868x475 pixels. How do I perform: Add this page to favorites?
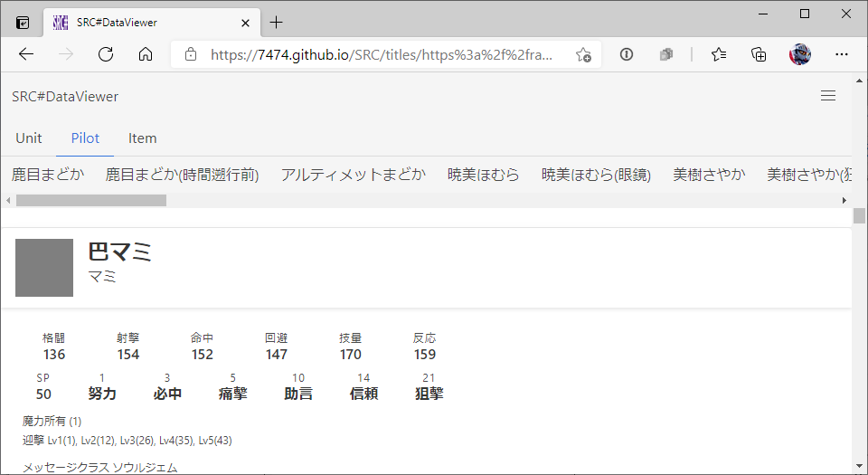tap(583, 54)
